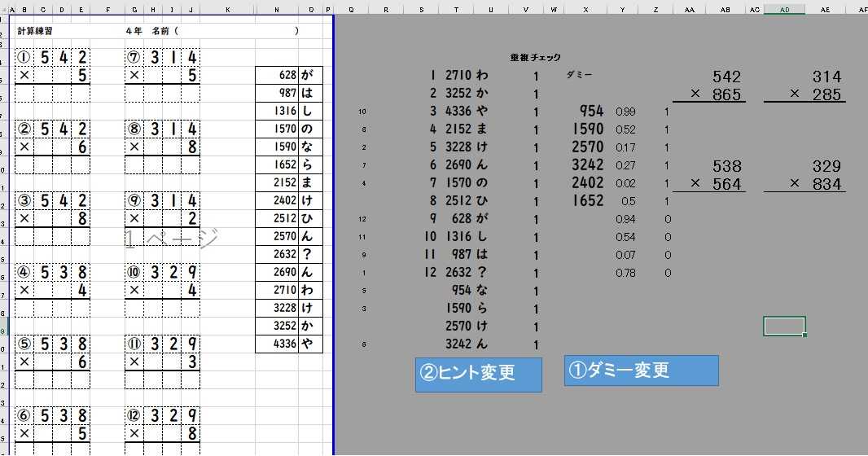Select the 4年 grade cell
Screen dimensions: 868x456
pyautogui.click(x=134, y=31)
